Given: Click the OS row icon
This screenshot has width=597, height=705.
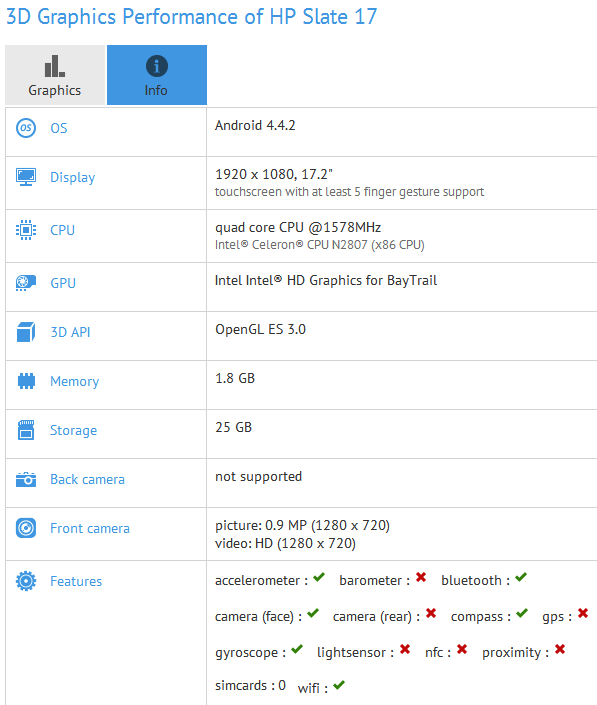Looking at the screenshot, I should [x=26, y=128].
